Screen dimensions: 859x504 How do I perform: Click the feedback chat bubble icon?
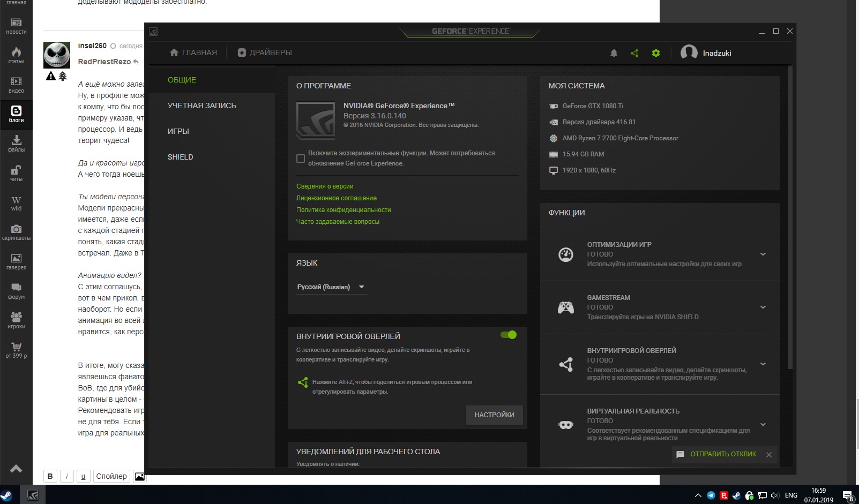[x=680, y=454]
